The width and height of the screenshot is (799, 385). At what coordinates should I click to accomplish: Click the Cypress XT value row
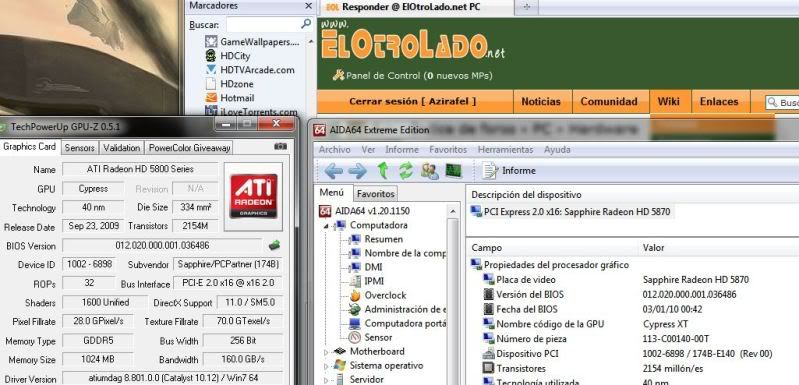pyautogui.click(x=666, y=324)
